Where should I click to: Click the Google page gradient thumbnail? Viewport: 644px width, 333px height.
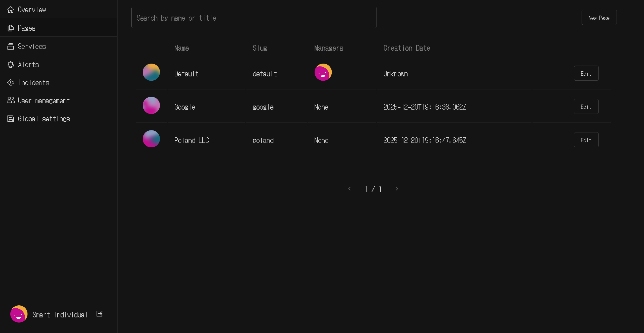coord(151,106)
